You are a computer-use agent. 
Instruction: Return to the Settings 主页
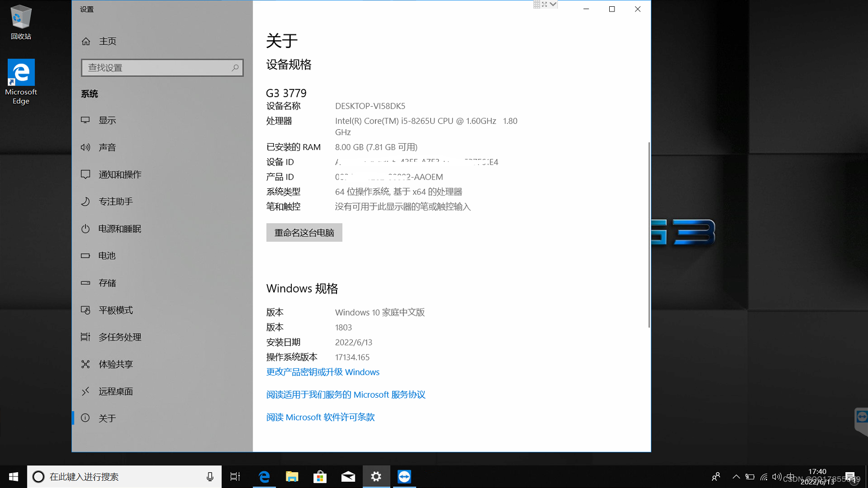tap(107, 41)
